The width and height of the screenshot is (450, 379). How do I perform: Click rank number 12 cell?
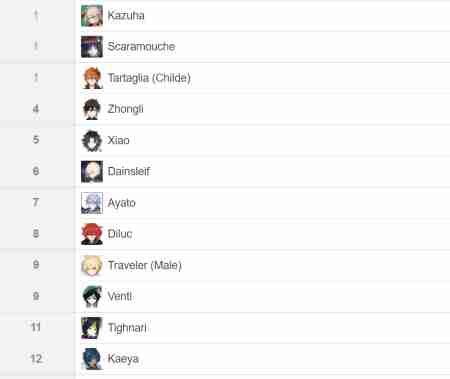(x=37, y=359)
